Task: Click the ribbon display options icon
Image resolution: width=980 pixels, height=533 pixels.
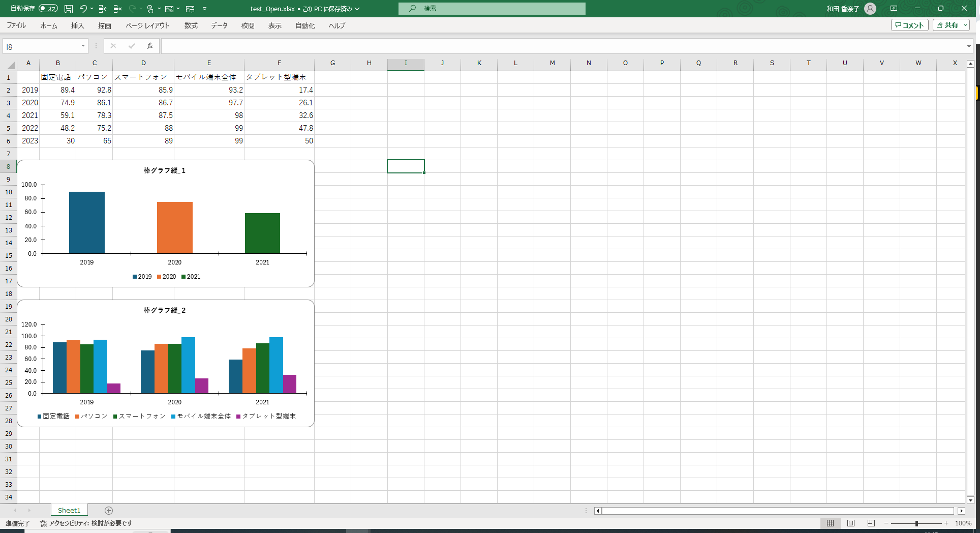Action: click(x=894, y=9)
